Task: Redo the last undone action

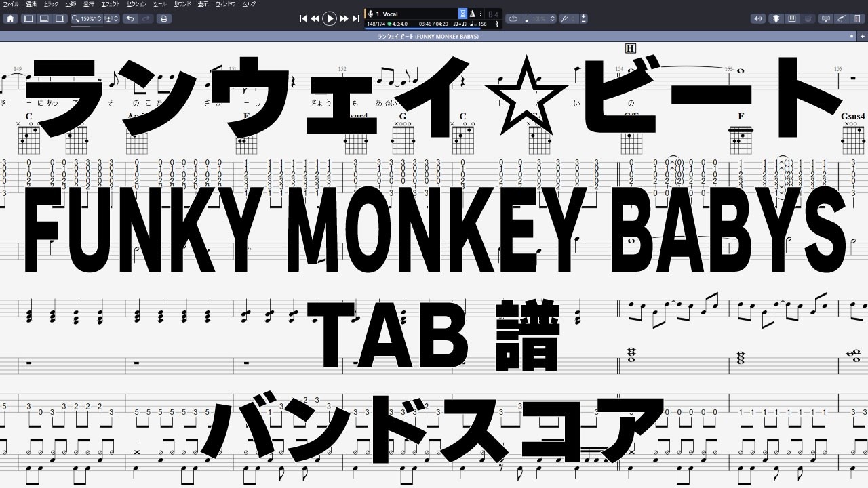Action: click(x=146, y=18)
